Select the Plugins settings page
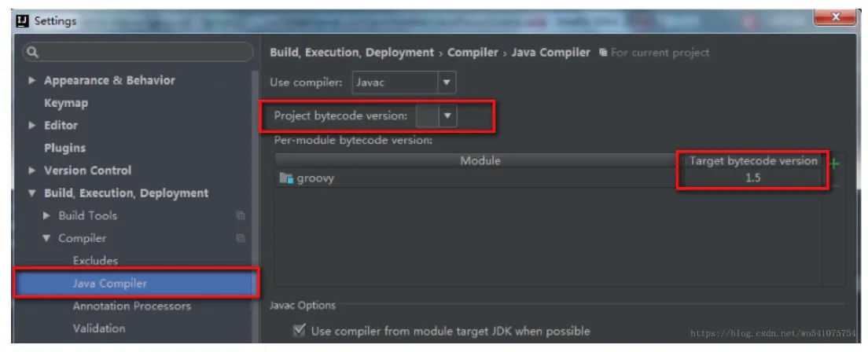The image size is (868, 352). point(64,148)
